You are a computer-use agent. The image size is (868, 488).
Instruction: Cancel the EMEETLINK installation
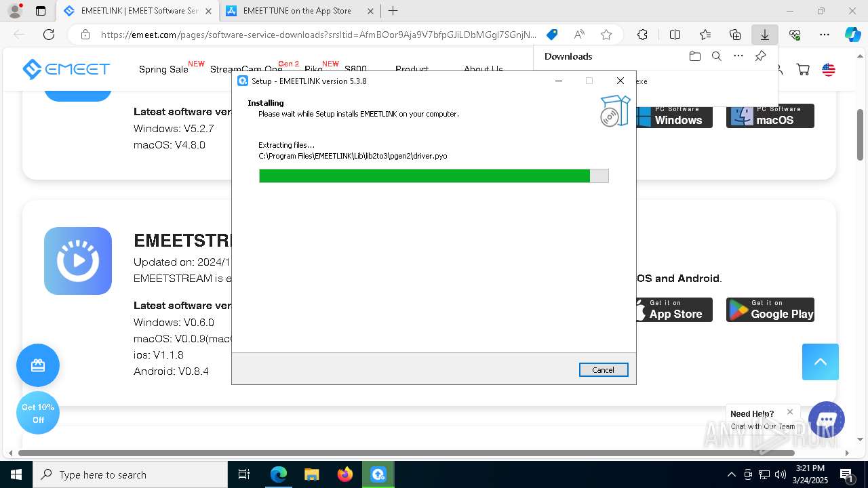click(x=603, y=370)
